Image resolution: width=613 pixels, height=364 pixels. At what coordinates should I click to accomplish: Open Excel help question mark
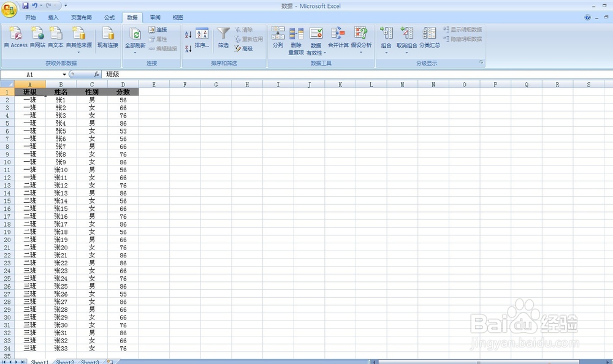coord(587,17)
